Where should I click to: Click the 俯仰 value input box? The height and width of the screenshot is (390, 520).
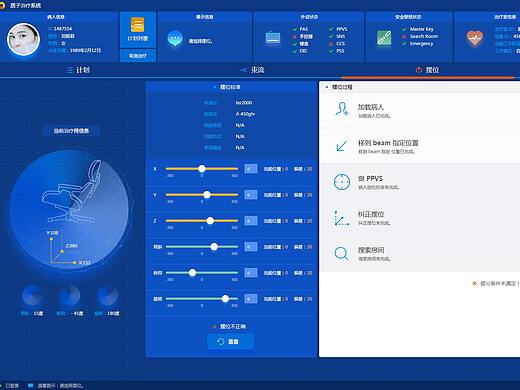coord(251,273)
